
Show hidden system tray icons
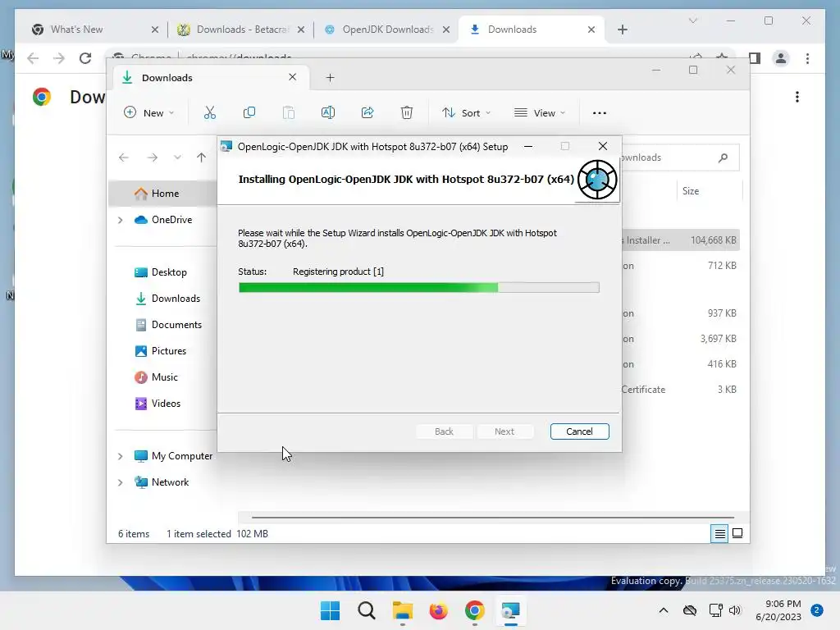point(663,610)
